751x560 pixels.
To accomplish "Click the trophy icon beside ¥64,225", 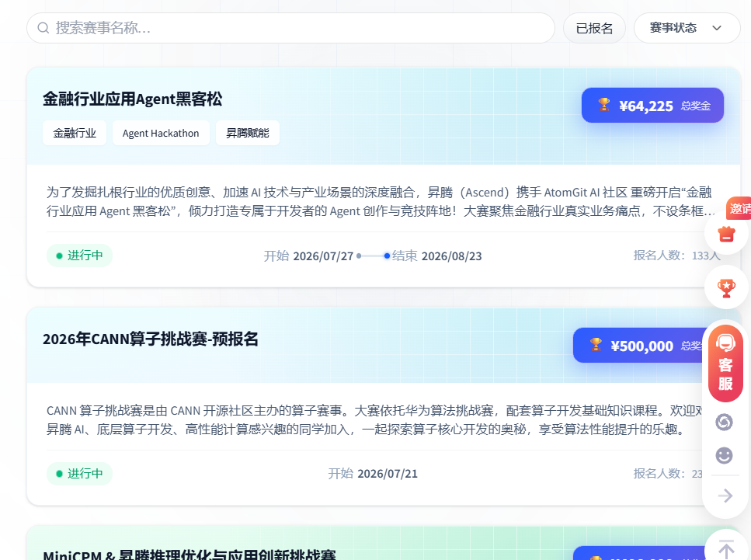I will click(x=604, y=104).
